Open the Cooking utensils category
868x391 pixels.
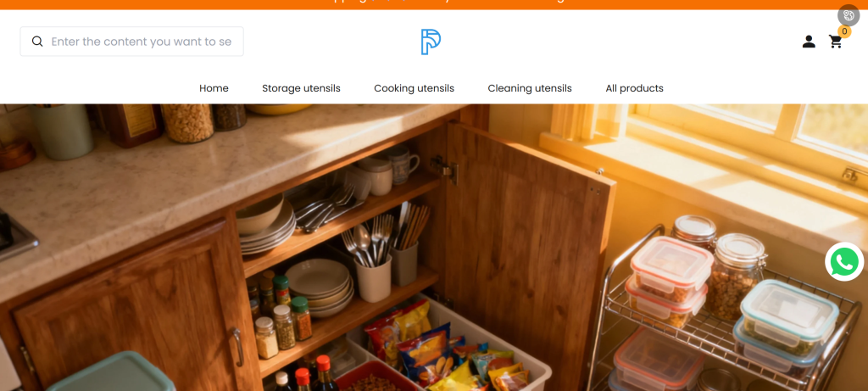click(x=414, y=88)
